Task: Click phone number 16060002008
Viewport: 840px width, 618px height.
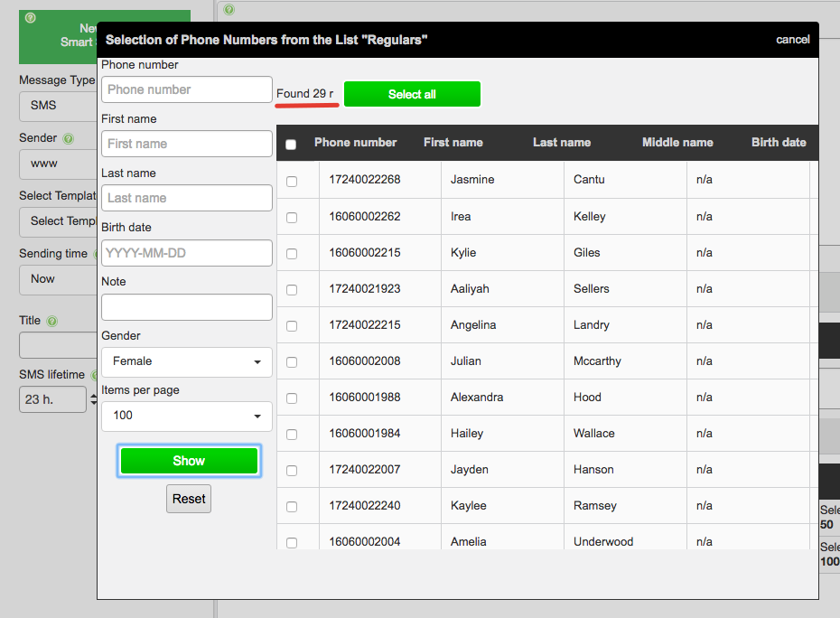Action: click(365, 361)
